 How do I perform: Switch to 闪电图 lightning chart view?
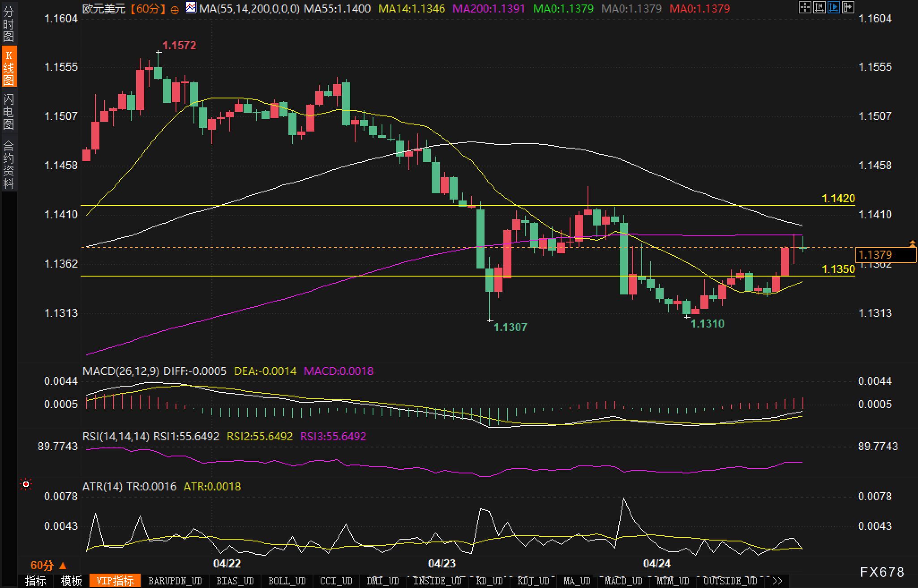tap(9, 111)
